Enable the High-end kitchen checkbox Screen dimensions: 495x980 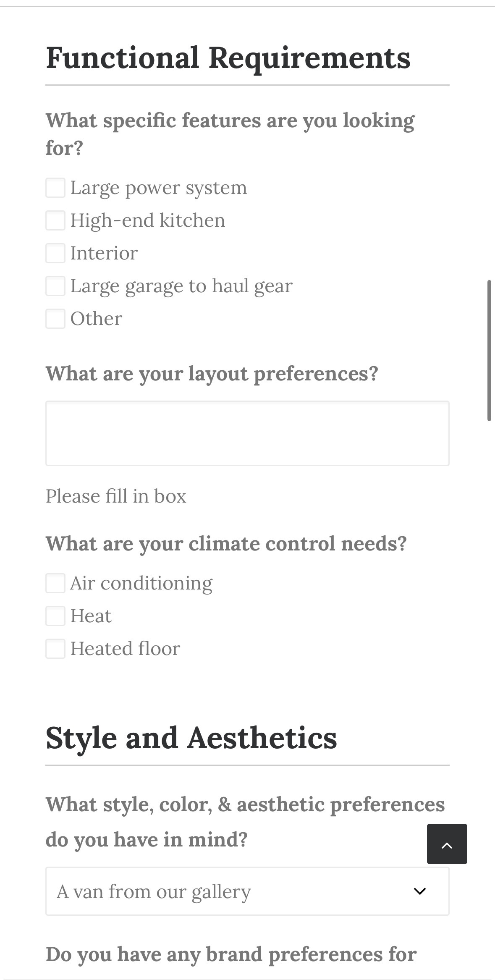point(55,220)
